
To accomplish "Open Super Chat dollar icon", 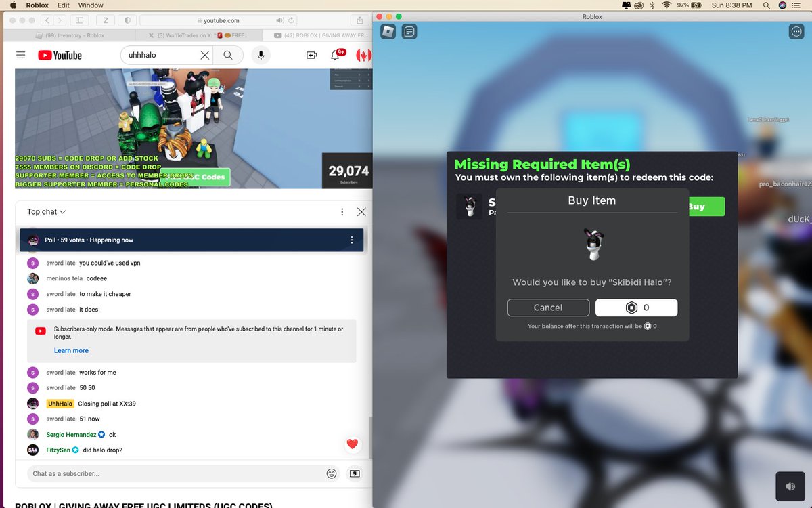I will pyautogui.click(x=355, y=473).
